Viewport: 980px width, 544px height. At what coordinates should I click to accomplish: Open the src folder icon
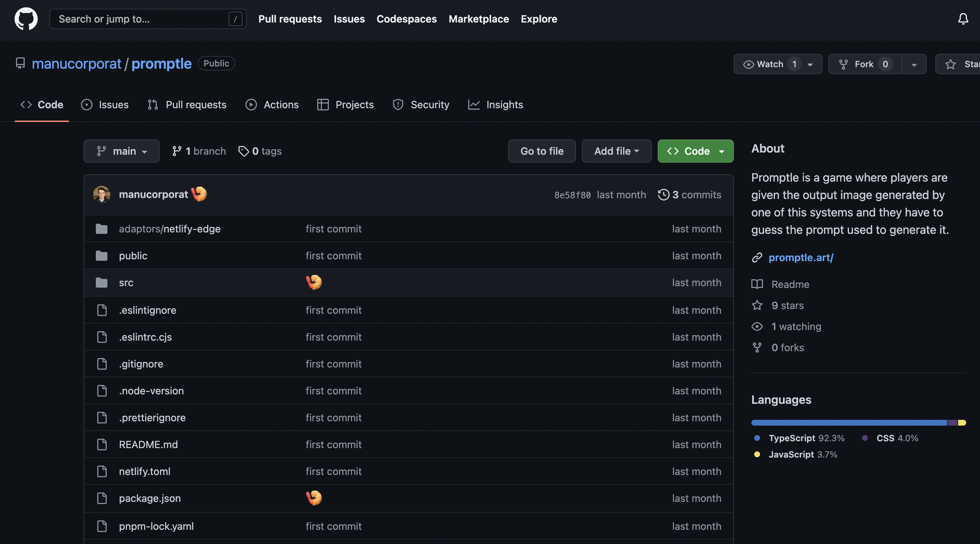click(x=102, y=283)
